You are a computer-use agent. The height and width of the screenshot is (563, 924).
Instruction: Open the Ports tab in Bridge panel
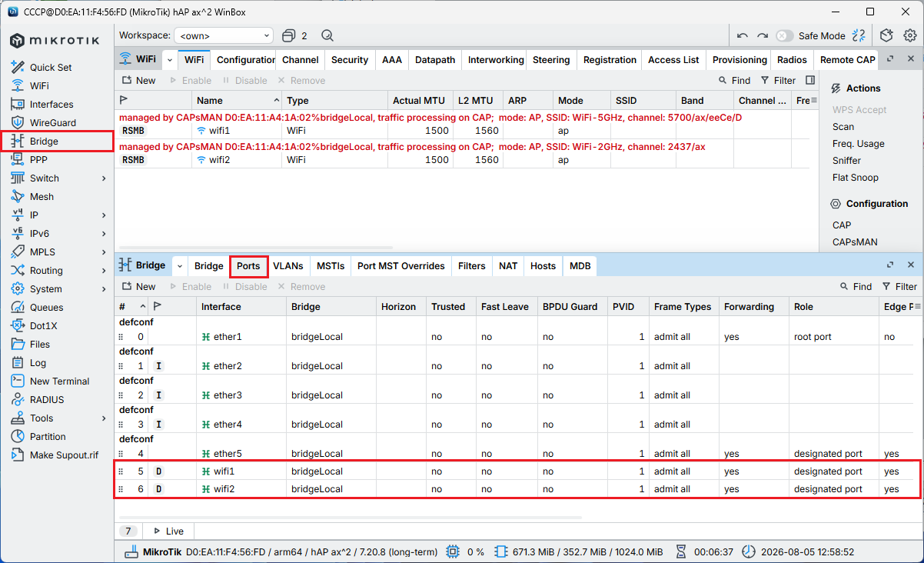click(x=248, y=266)
